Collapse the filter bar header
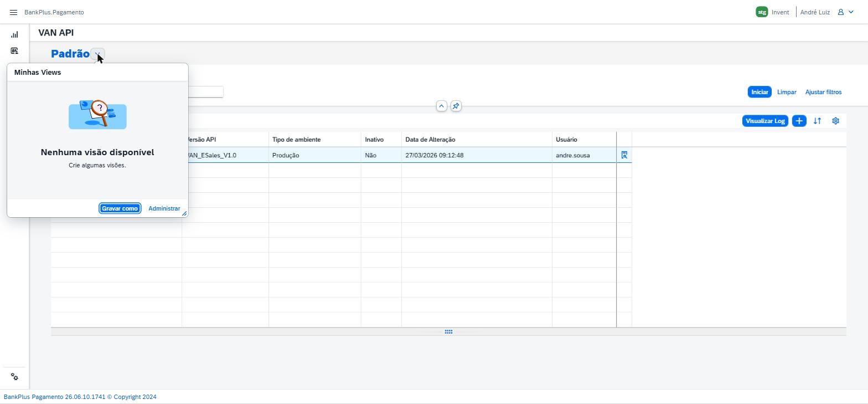The image size is (868, 404). (441, 106)
